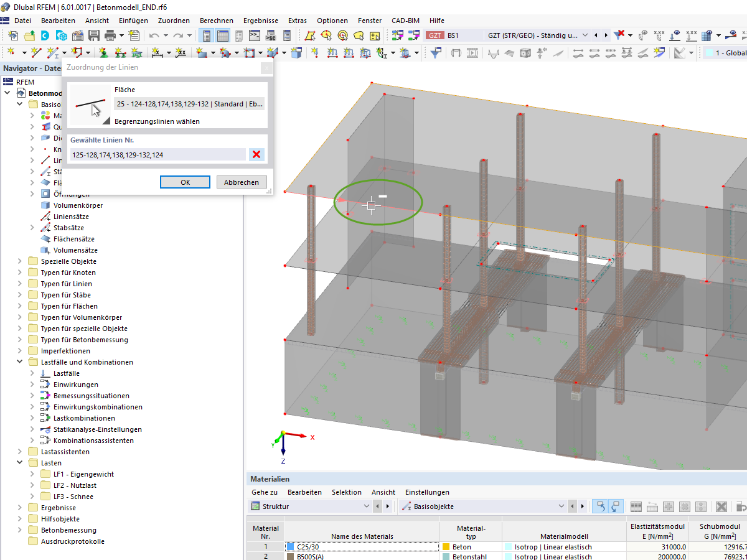Cancel the Zuordnung der Linien dialog

coord(242,182)
